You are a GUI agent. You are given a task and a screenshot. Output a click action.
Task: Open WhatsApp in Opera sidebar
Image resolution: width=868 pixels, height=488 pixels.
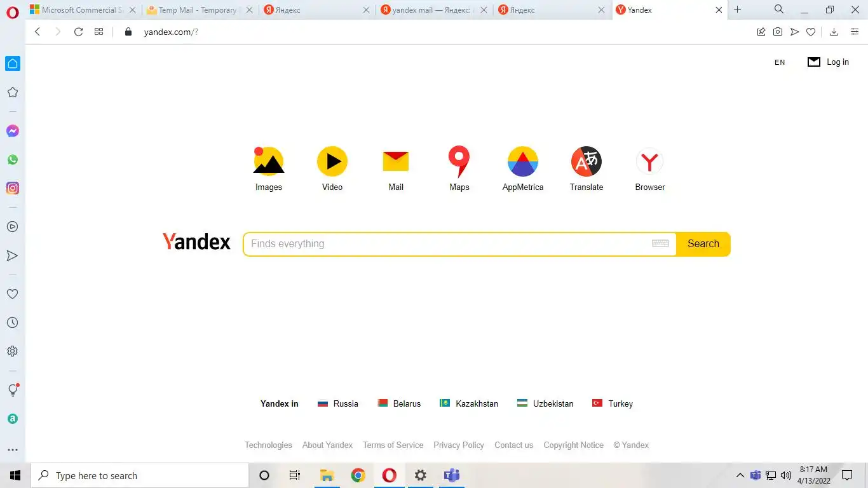(x=13, y=160)
